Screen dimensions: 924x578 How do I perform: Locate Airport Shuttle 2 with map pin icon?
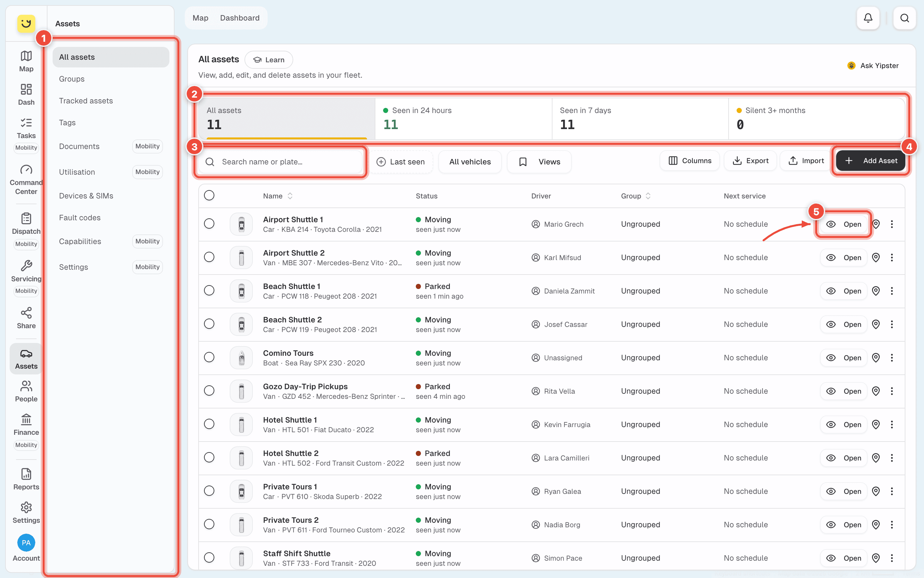coord(876,258)
